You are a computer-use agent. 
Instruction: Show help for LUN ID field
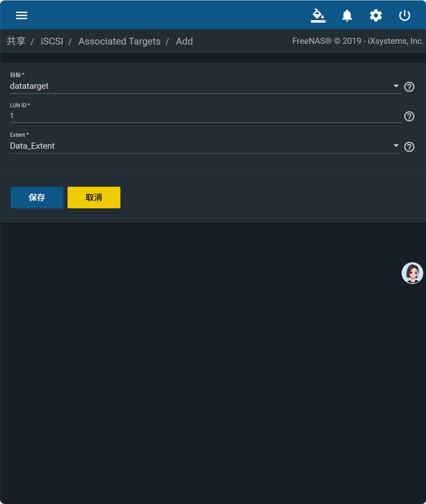pos(409,116)
